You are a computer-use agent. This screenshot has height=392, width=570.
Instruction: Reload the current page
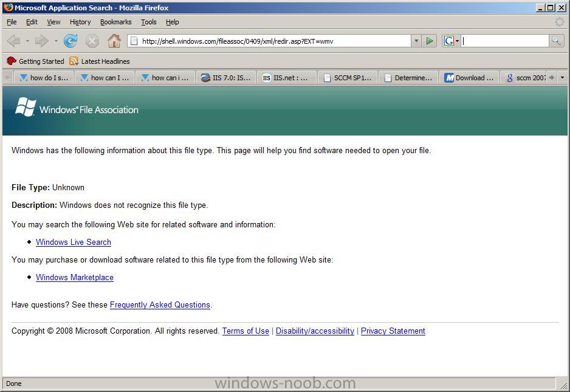point(70,41)
